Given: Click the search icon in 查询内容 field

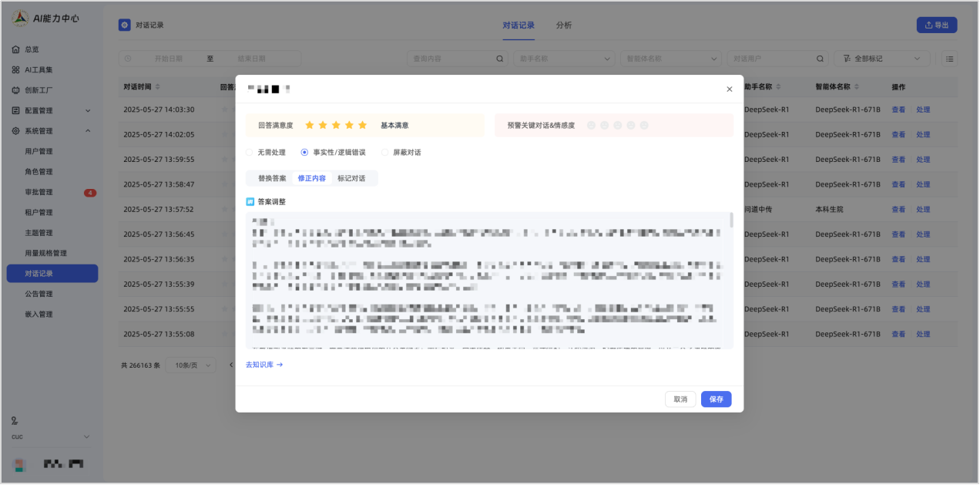Looking at the screenshot, I should point(499,59).
